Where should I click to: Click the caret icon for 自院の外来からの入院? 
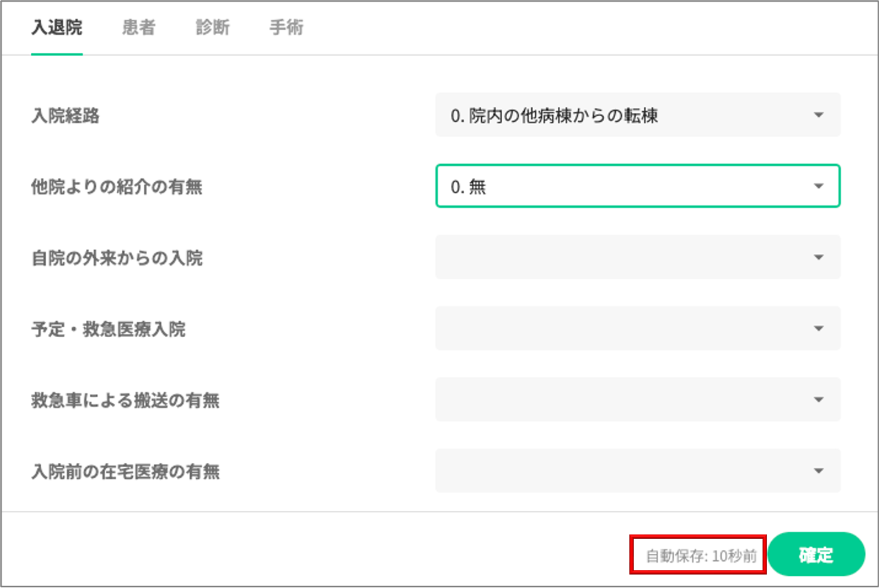tap(818, 257)
